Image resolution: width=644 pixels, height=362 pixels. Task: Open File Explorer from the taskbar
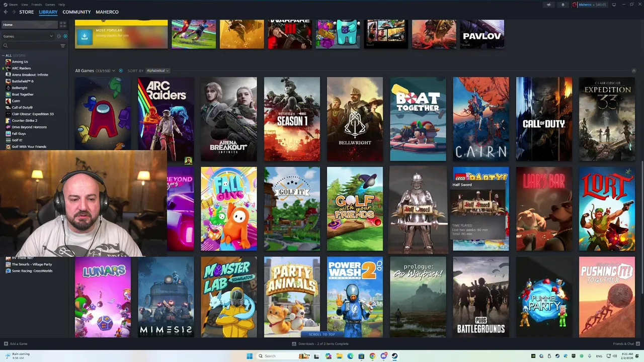tap(339, 356)
